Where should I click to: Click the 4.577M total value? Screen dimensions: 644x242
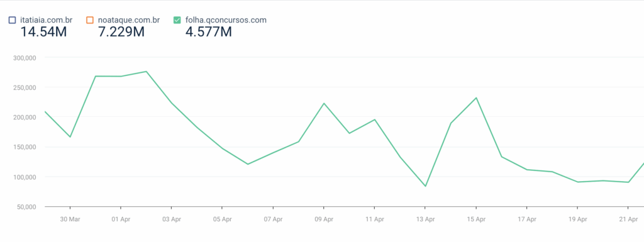209,31
